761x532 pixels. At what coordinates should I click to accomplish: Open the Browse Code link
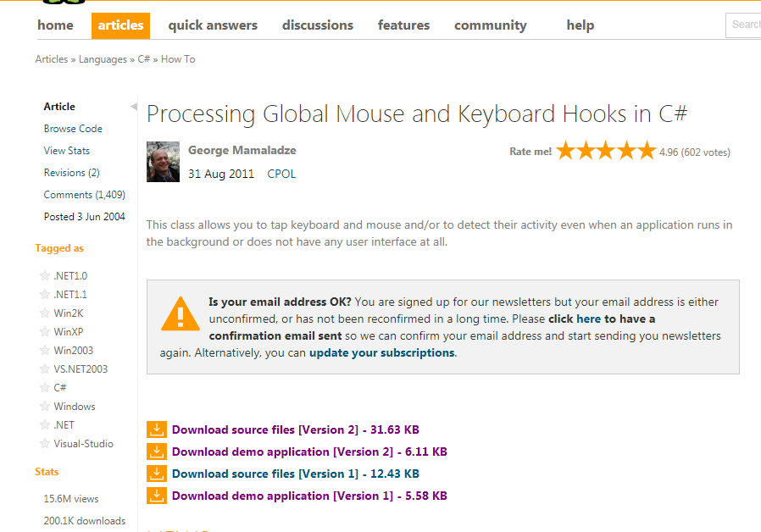pos(73,129)
